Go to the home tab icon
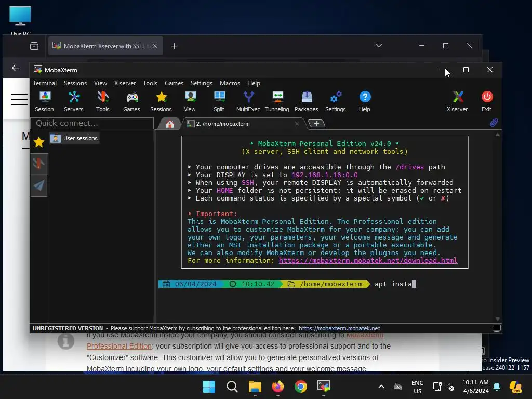This screenshot has height=399, width=532. coord(170,124)
